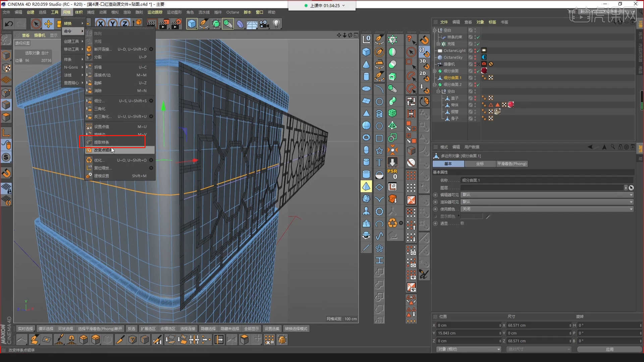Select the Live Selection arrow tool
The height and width of the screenshot is (362, 644).
coord(36,24)
